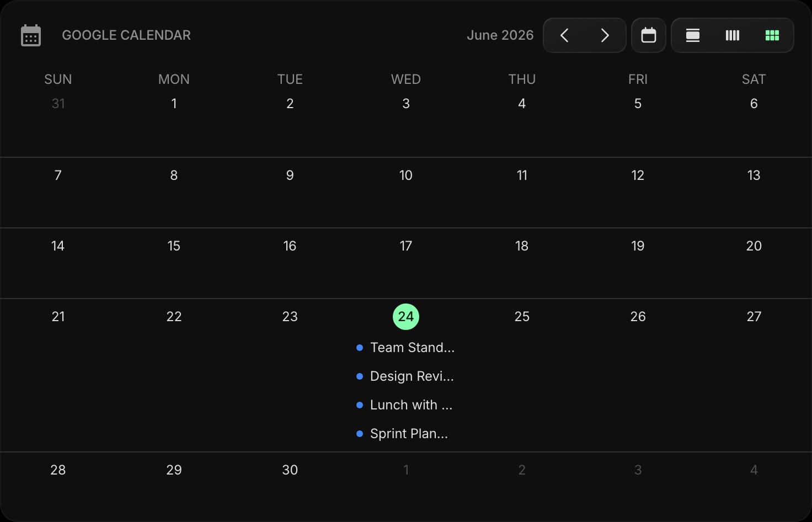Screen dimensions: 812x522
Task: Select the greyed-out date 31 in Sunday column
Action: click(x=58, y=104)
